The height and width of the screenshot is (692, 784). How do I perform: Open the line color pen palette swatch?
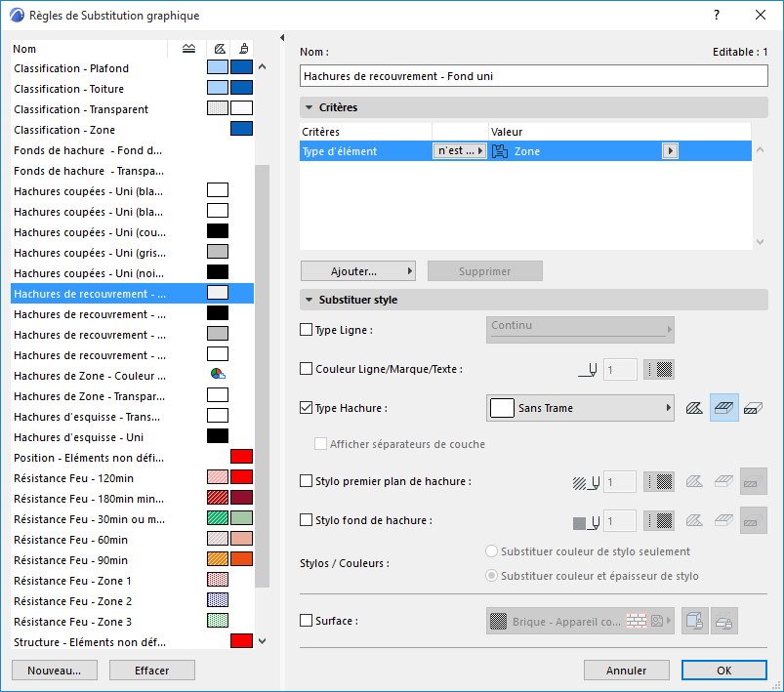point(659,370)
